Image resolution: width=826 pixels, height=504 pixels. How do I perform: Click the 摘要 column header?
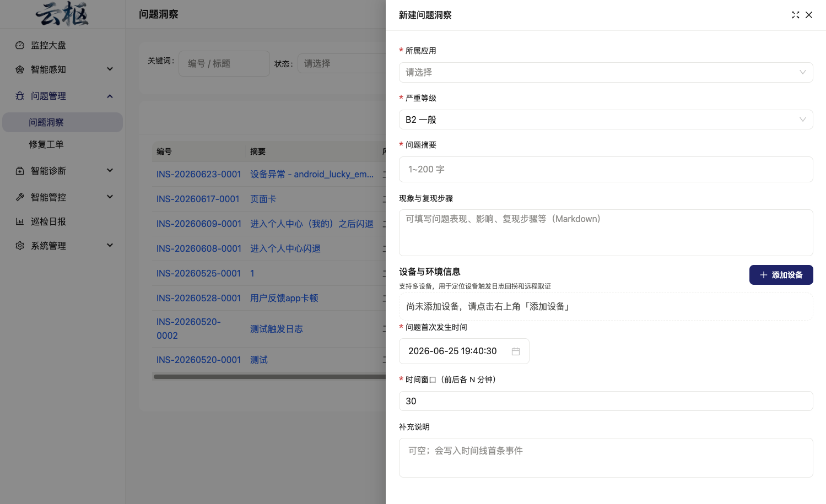[258, 151]
